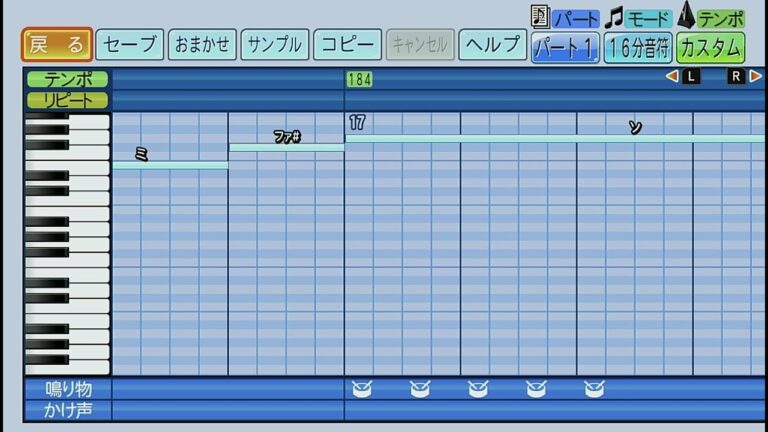Viewport: 768px width, 432px height.
Task: Select the last drum icon in 鳴り物 row
Action: click(x=594, y=388)
